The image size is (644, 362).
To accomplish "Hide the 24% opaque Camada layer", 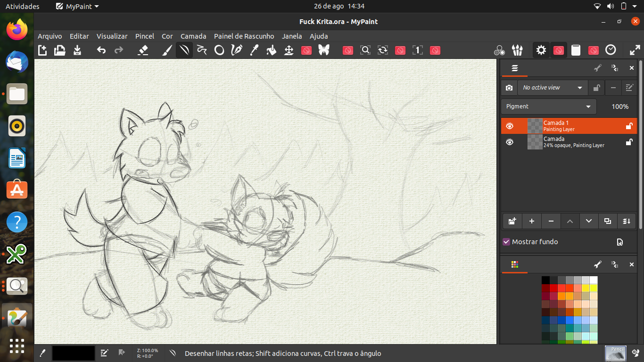I will (510, 142).
